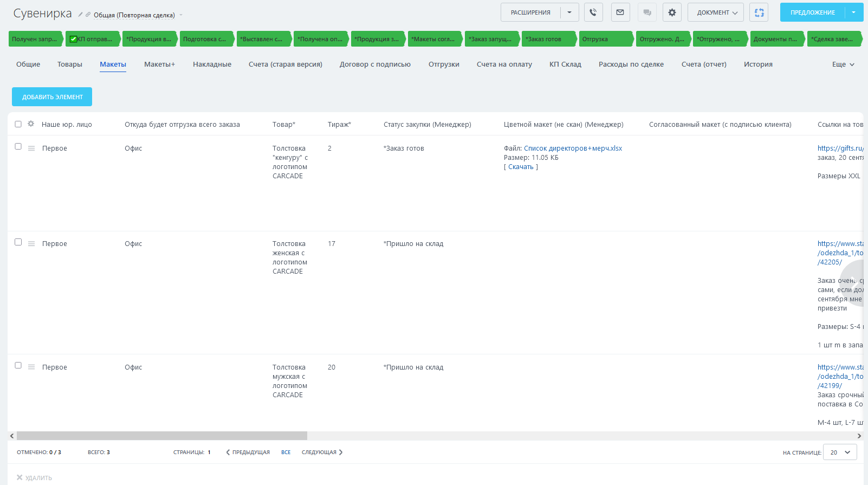Open the Еще tabs dropdown

tap(843, 64)
